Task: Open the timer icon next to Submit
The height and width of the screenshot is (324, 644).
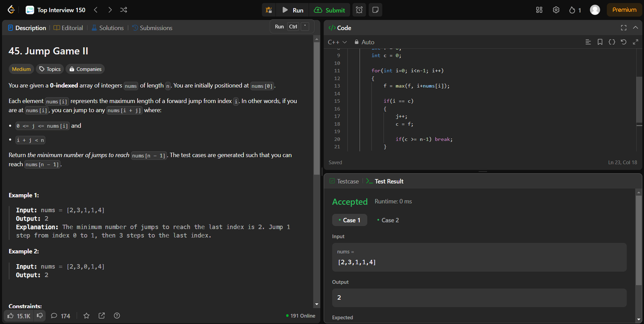Action: [359, 10]
